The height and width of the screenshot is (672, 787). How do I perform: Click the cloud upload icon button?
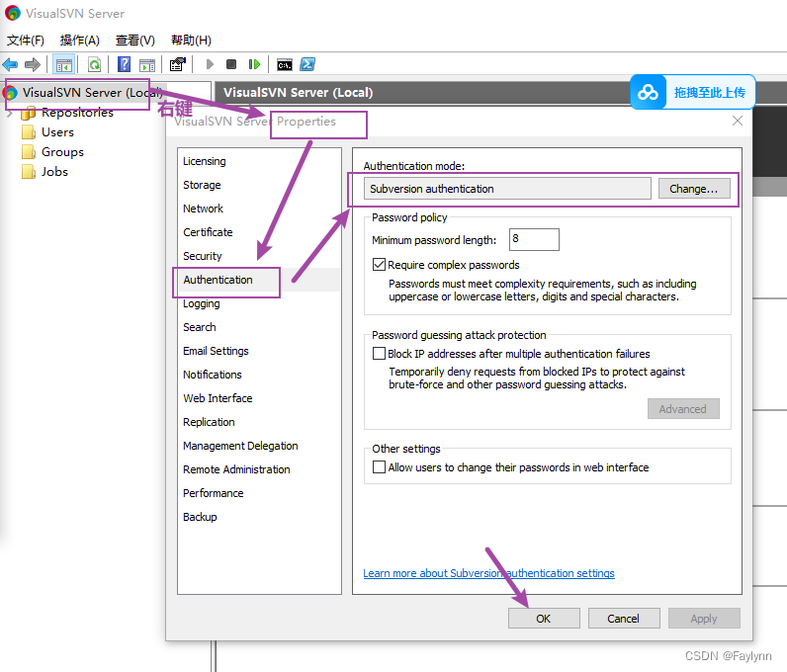coord(648,92)
